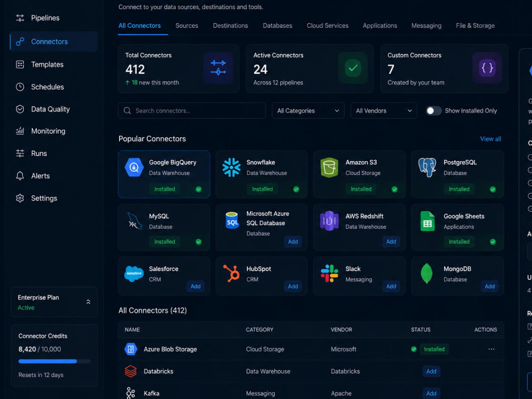Open the All Vendors dropdown
This screenshot has height=399, width=532.
pyautogui.click(x=384, y=111)
